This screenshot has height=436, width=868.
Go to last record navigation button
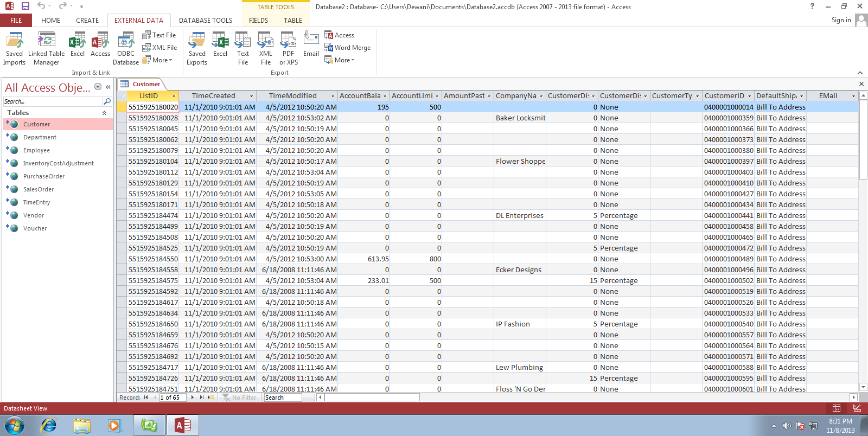[x=201, y=397]
